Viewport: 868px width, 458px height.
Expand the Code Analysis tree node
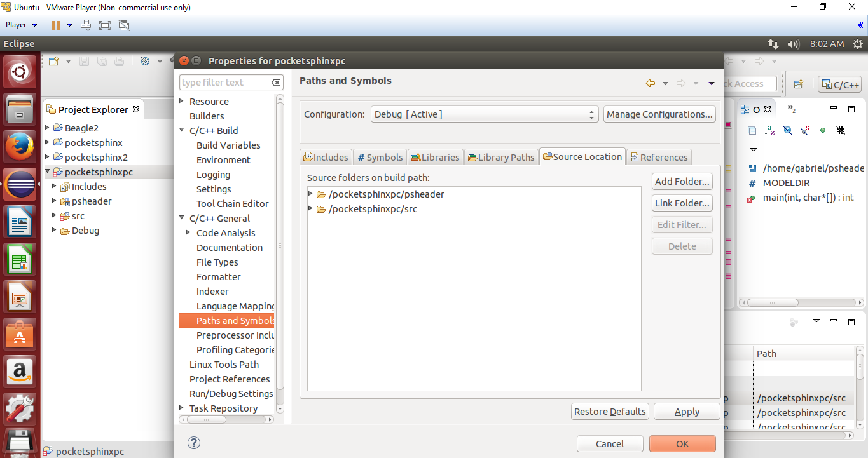point(188,232)
